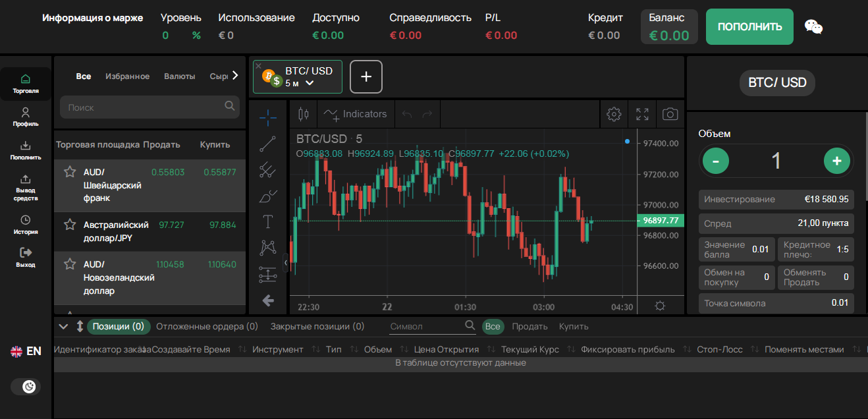Switch to Закрытые позиции (0) tab
Image resolution: width=868 pixels, height=419 pixels.
pos(317,326)
